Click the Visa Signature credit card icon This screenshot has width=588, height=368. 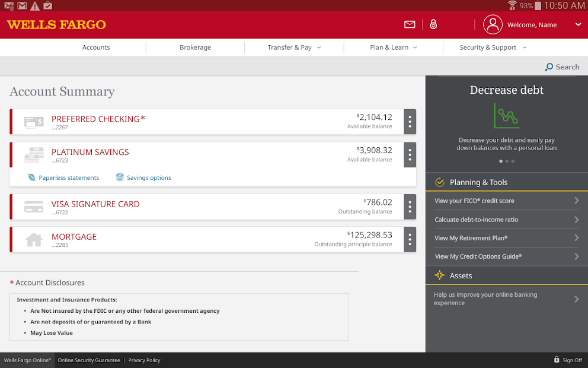[x=34, y=207]
